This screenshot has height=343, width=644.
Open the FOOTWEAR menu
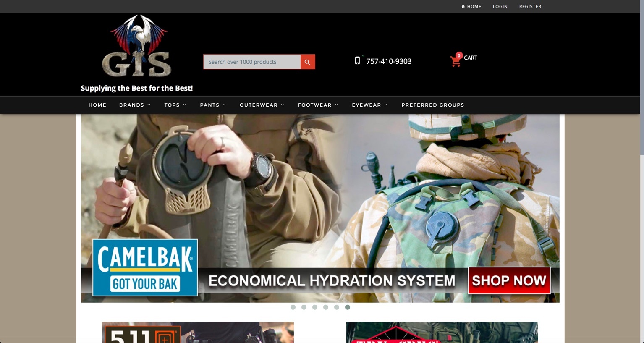click(x=315, y=105)
